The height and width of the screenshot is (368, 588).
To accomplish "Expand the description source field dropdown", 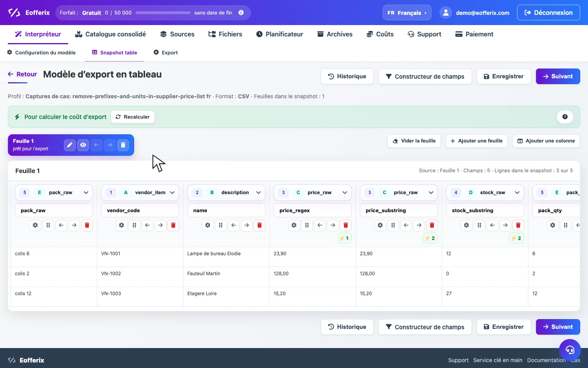I will 226,192.
